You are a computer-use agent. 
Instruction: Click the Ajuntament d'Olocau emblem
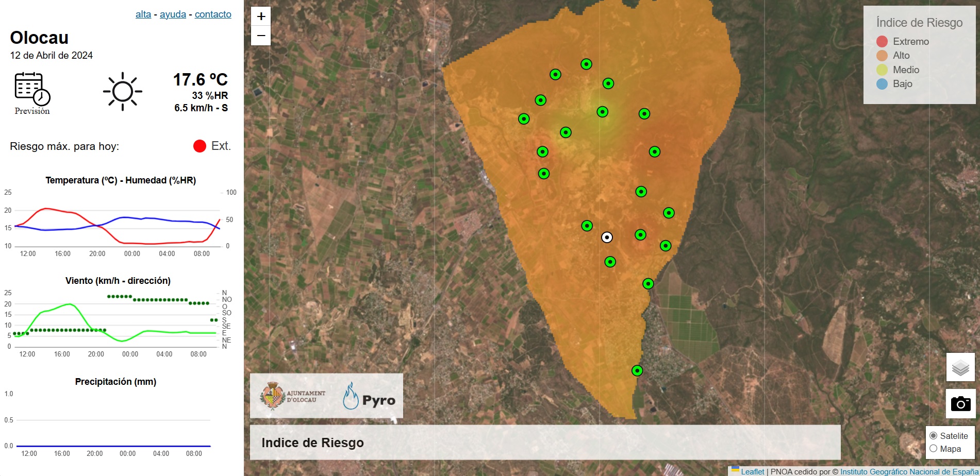click(x=272, y=395)
